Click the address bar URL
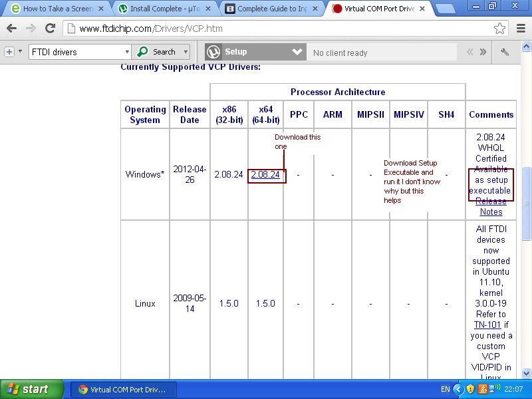The image size is (532, 399). pyautogui.click(x=151, y=29)
